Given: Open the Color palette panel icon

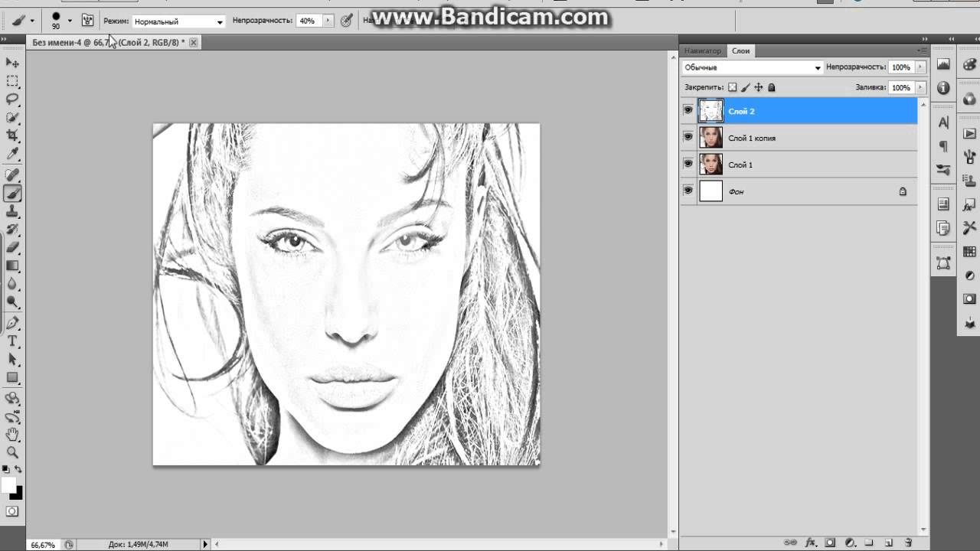Looking at the screenshot, I should pos(970,65).
